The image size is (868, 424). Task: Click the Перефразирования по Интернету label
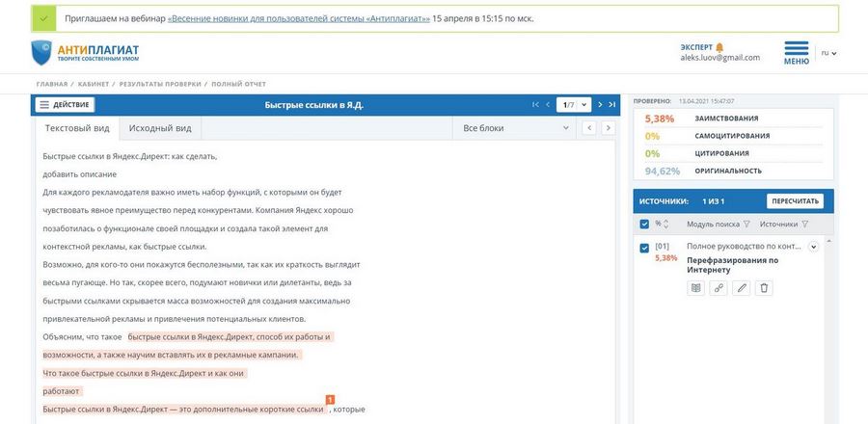[733, 265]
